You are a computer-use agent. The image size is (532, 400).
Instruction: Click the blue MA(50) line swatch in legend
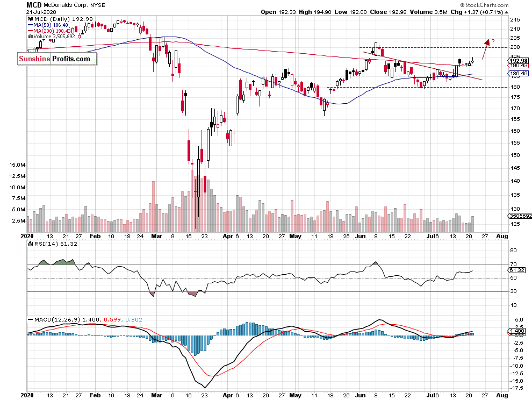click(30, 25)
